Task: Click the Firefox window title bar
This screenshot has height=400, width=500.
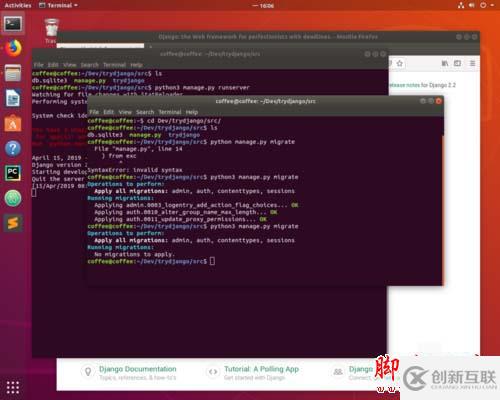Action: pos(268,37)
